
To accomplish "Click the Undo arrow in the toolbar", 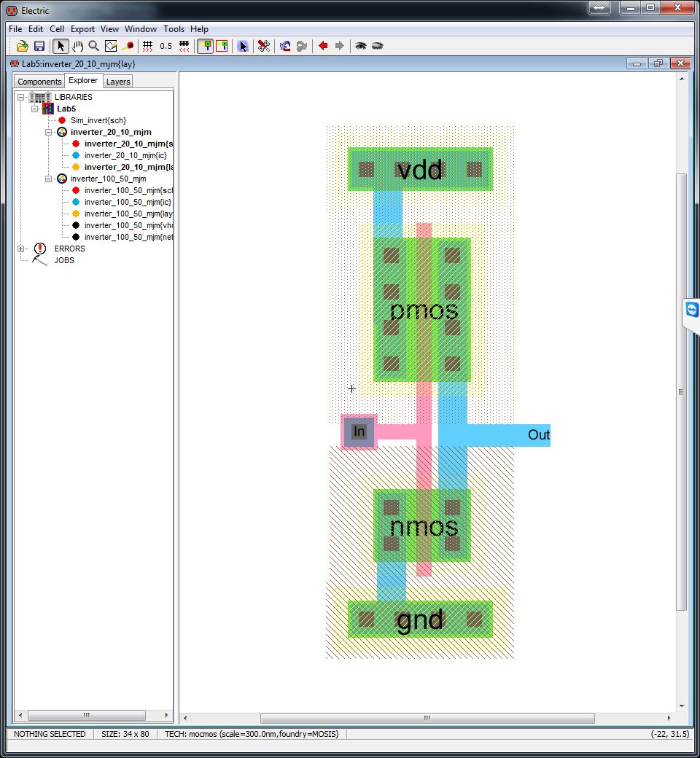I will 283,45.
